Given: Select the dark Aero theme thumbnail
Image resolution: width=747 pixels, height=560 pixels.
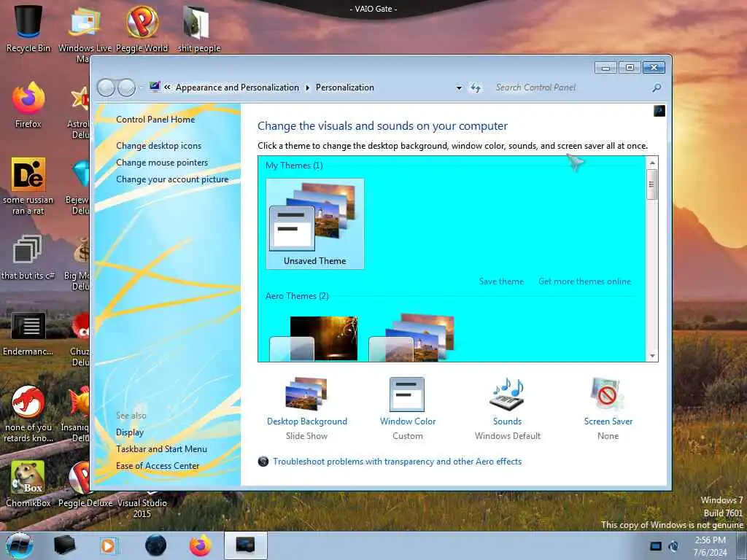Looking at the screenshot, I should [x=314, y=338].
